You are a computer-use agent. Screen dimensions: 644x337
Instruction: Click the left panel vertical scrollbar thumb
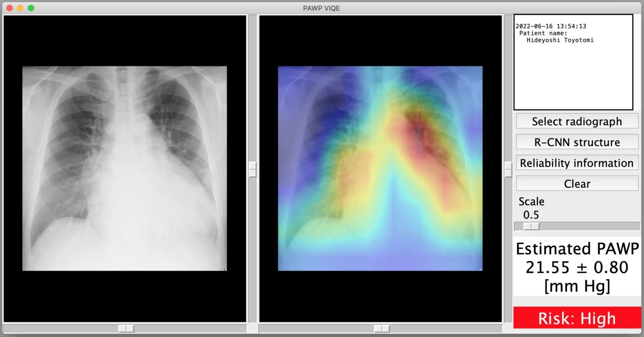(252, 170)
